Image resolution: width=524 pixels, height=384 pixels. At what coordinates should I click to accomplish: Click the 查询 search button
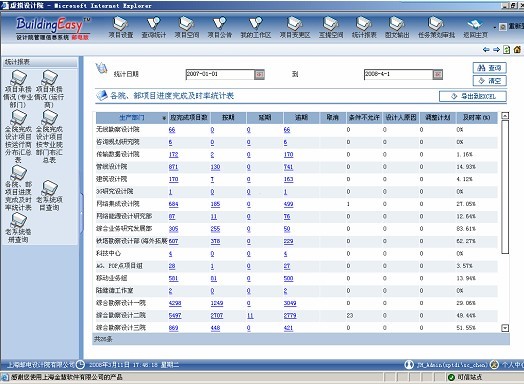click(490, 68)
